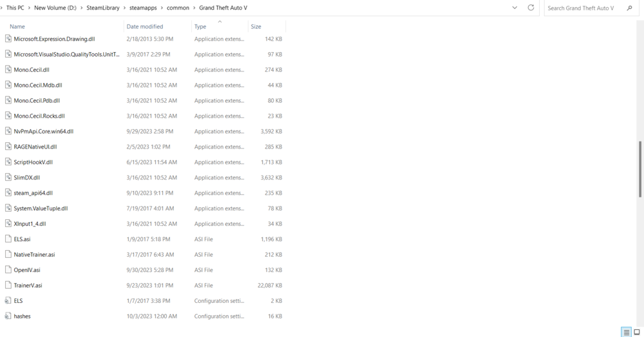The image size is (644, 337).
Task: Switch to details view layout icon
Action: coord(626,332)
